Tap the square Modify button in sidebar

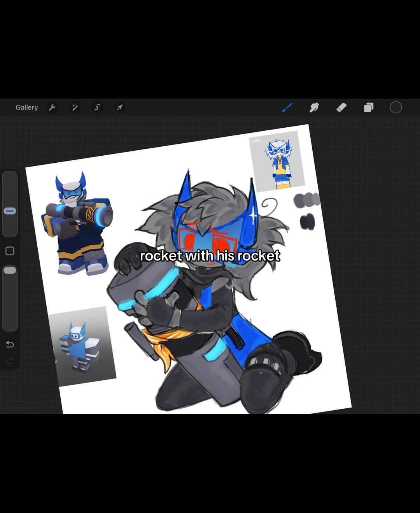click(10, 251)
